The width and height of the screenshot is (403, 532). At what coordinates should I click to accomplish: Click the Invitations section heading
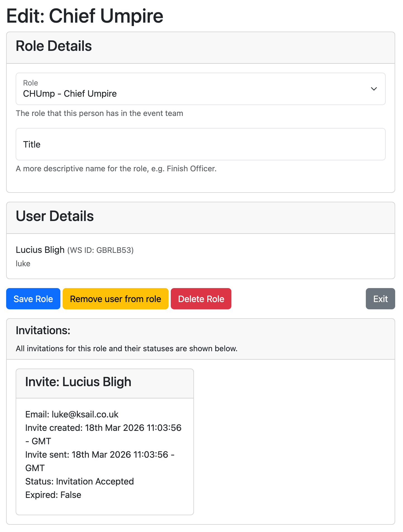pyautogui.click(x=43, y=330)
